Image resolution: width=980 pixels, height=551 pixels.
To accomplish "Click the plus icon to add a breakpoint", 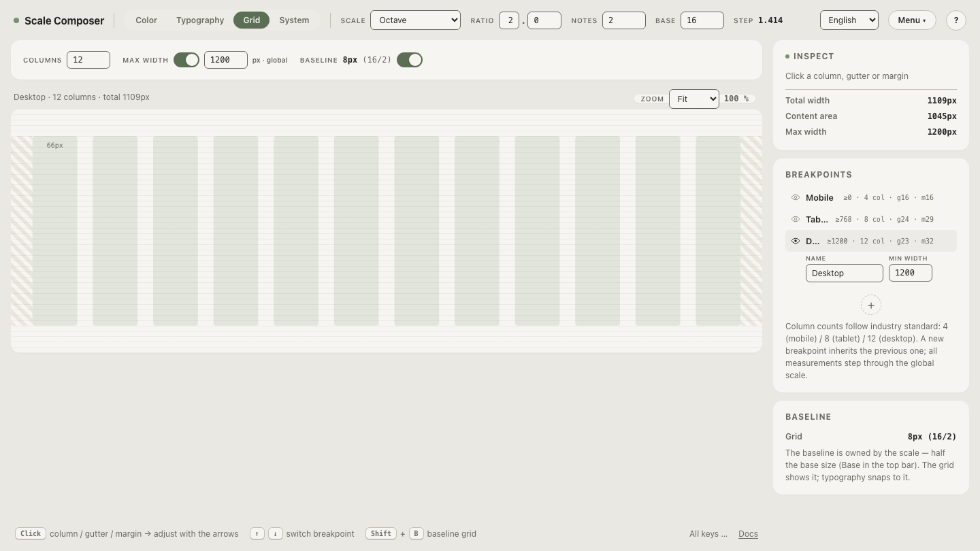I will (x=871, y=305).
